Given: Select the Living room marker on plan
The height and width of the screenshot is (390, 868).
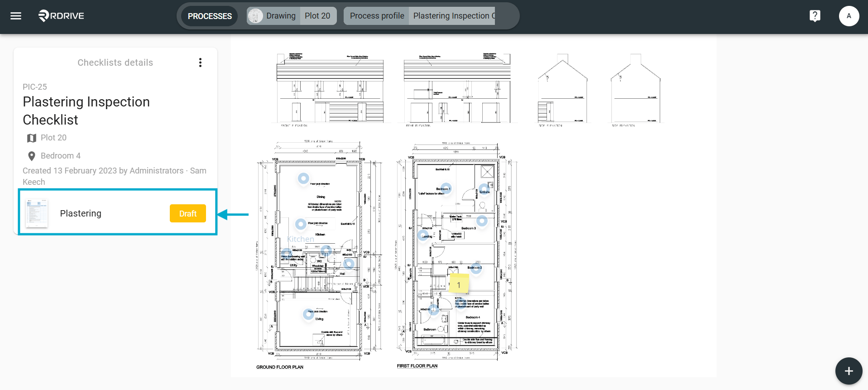Looking at the screenshot, I should (308, 313).
